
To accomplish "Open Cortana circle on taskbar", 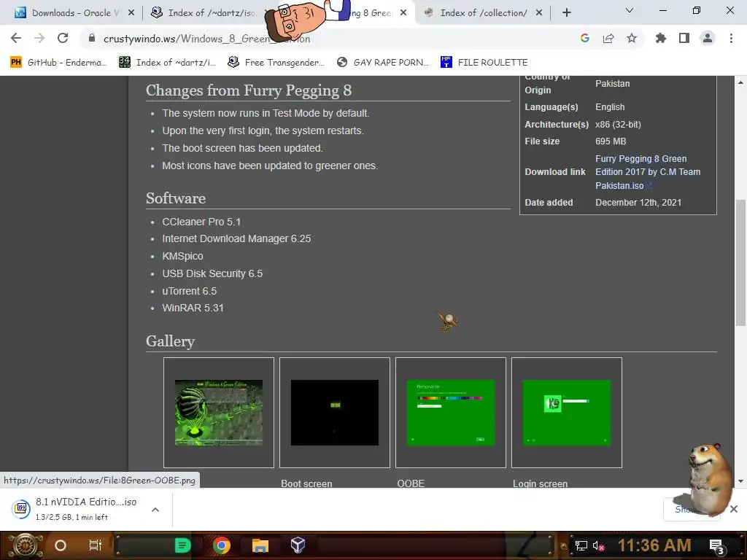I will [61, 545].
